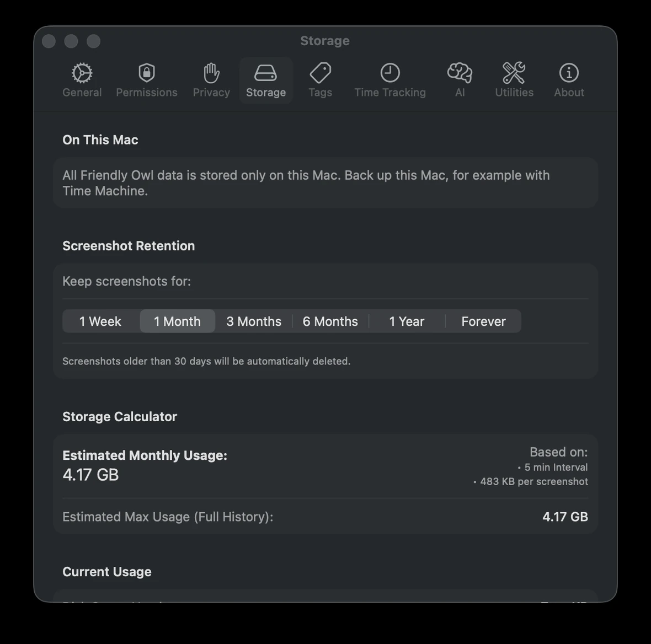Screen dimensions: 651x644
Task: Click the "Keep screenshots for:" label
Action: [127, 281]
